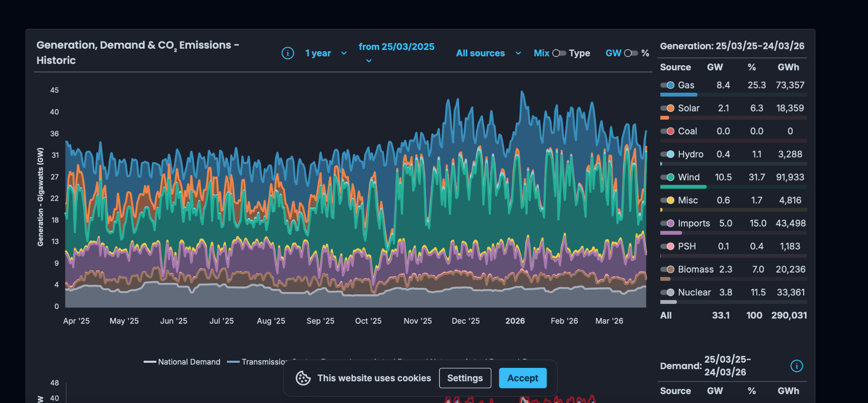Click the info icon next to Demand heading
The height and width of the screenshot is (403, 868).
[796, 366]
